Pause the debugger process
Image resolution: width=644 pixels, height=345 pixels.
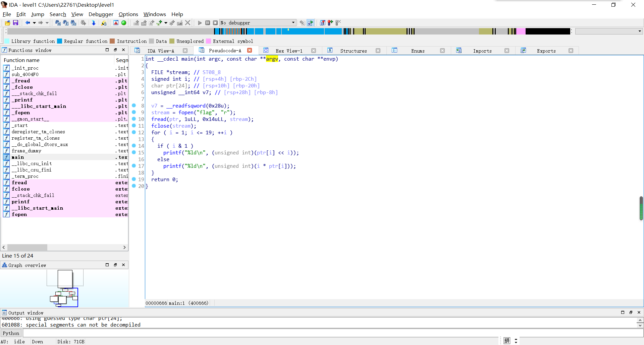pos(208,23)
